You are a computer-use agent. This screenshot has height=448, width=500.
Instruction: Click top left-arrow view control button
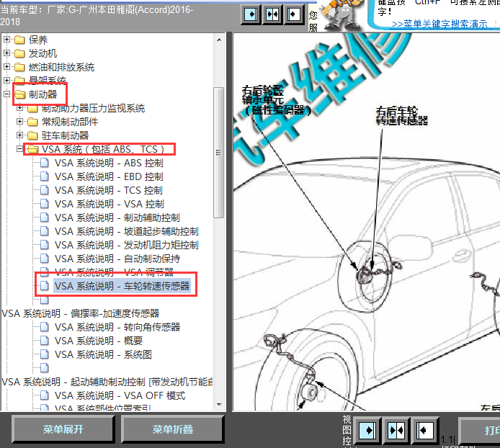(294, 14)
